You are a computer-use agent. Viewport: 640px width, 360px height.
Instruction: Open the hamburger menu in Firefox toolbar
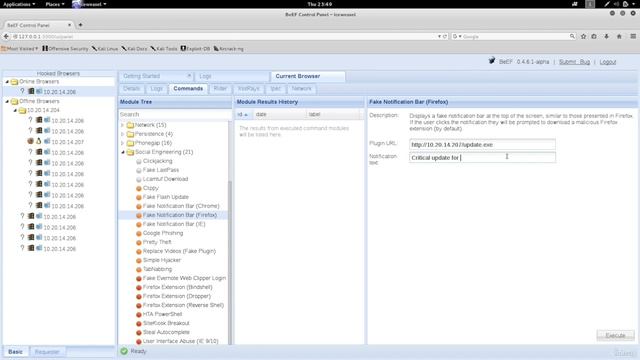[x=633, y=36]
